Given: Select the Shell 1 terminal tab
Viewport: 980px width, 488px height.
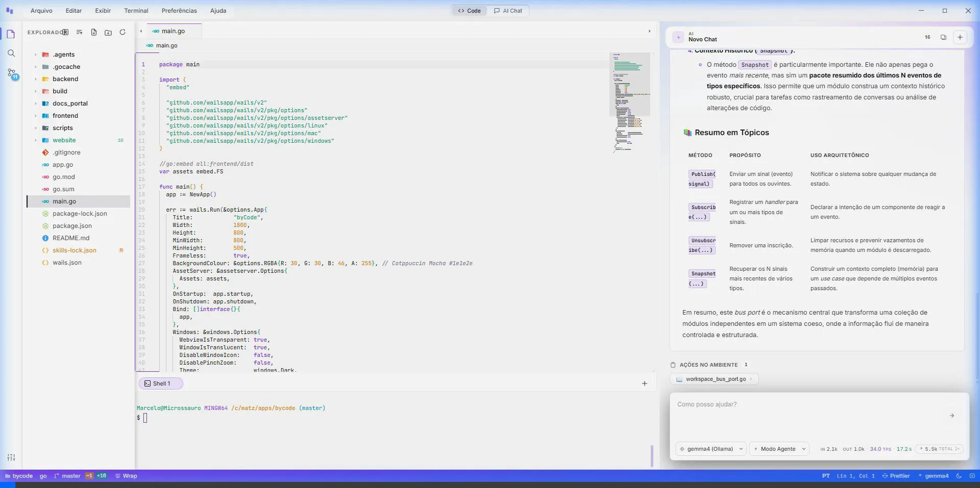Looking at the screenshot, I should (x=161, y=383).
